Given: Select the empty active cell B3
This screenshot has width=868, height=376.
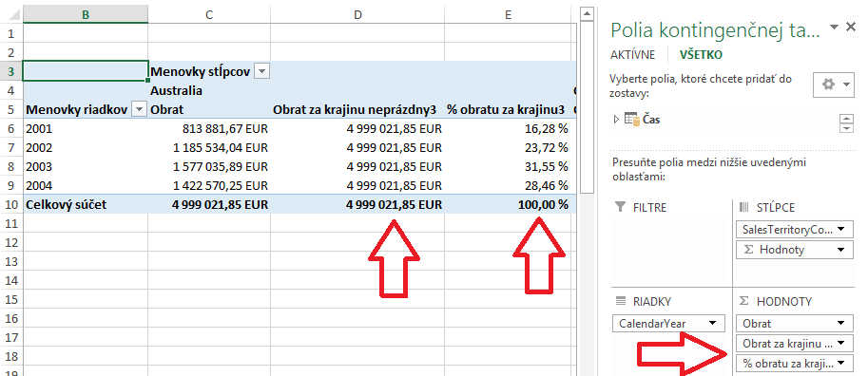Looking at the screenshot, I should click(86, 71).
